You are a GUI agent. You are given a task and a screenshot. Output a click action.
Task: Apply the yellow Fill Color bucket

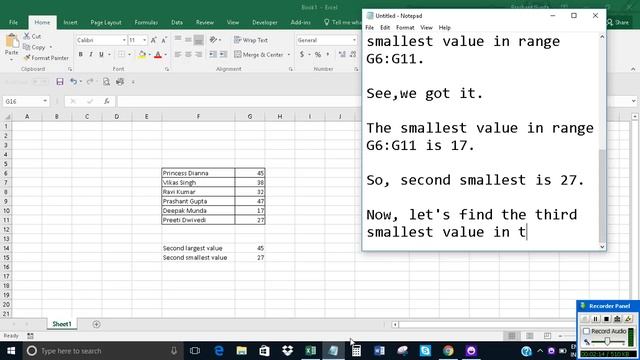pos(142,54)
